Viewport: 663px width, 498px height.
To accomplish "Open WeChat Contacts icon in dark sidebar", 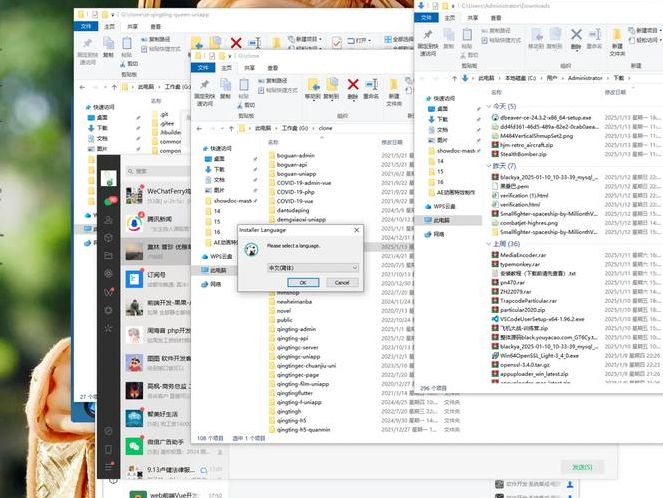I will pyautogui.click(x=108, y=220).
